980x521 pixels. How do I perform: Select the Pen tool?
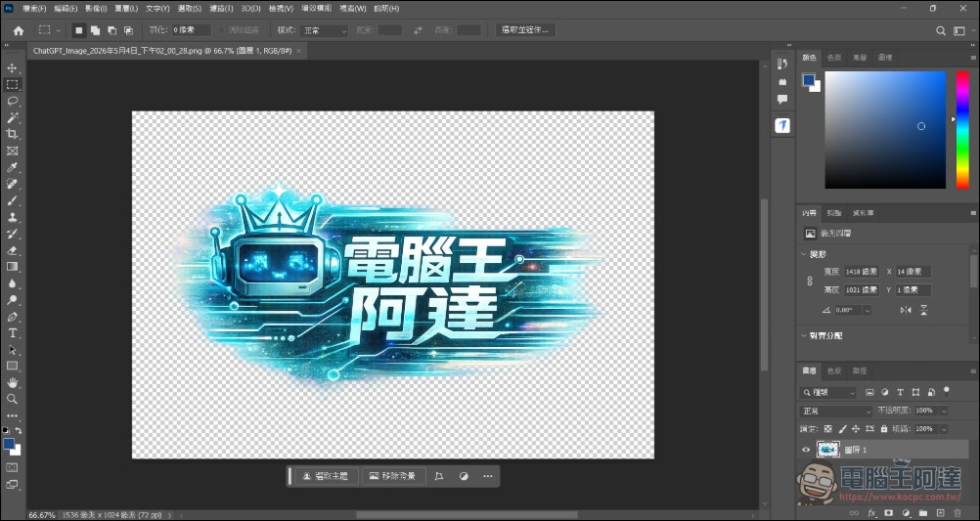pyautogui.click(x=12, y=316)
